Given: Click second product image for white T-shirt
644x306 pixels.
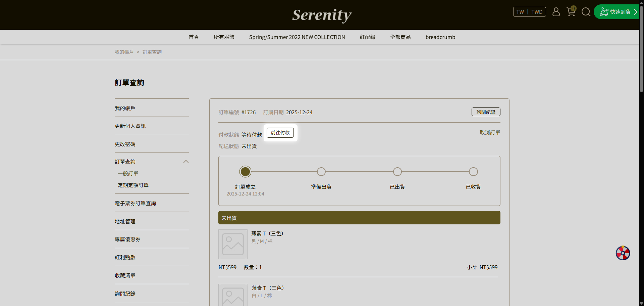Looking at the screenshot, I should pos(233,296).
